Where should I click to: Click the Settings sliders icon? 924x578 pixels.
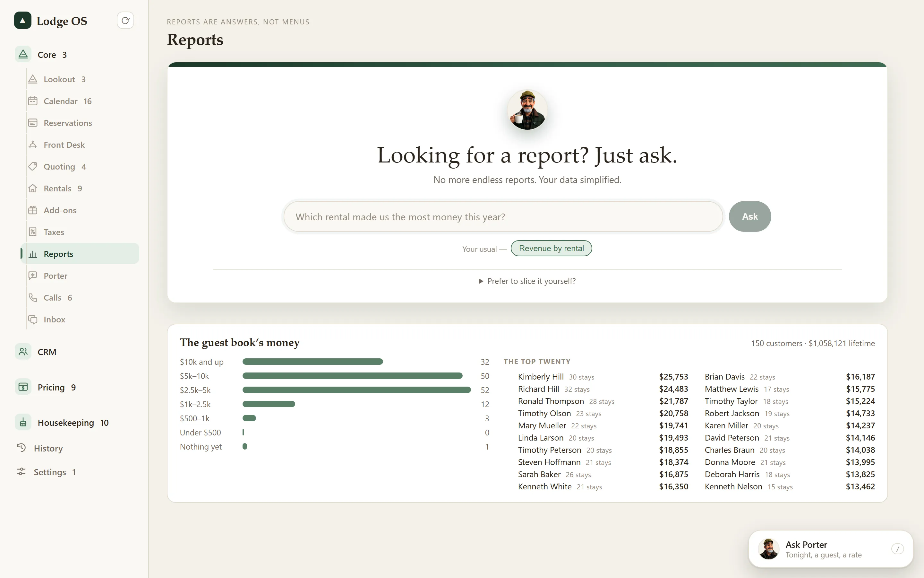click(21, 472)
